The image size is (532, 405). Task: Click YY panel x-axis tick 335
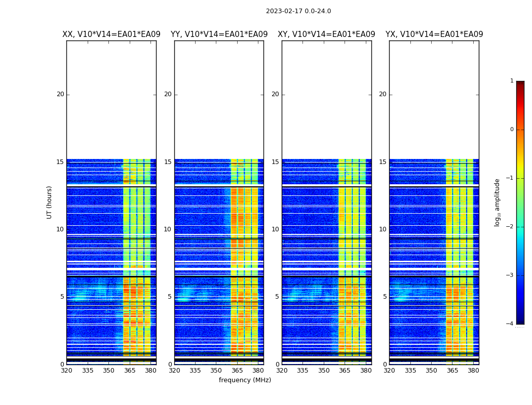195,371
